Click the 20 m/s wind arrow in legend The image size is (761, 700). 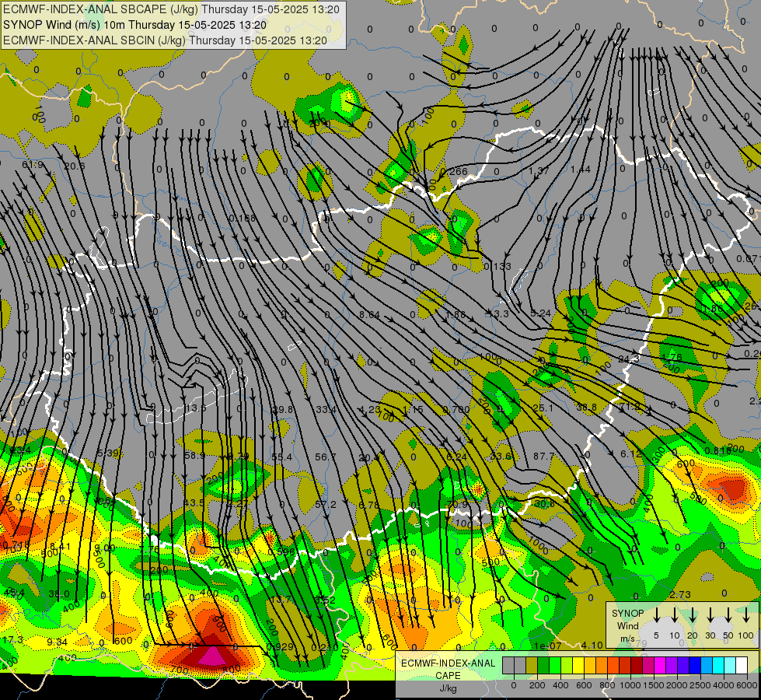click(x=692, y=616)
